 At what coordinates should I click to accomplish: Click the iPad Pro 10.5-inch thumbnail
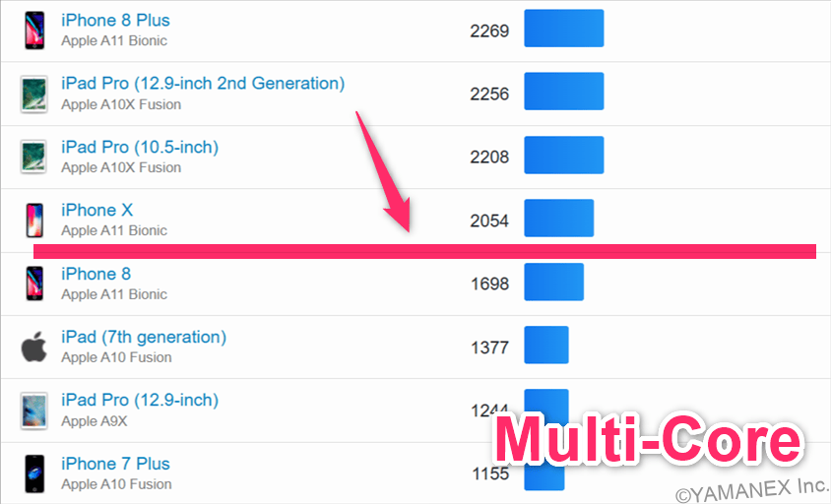[33, 157]
